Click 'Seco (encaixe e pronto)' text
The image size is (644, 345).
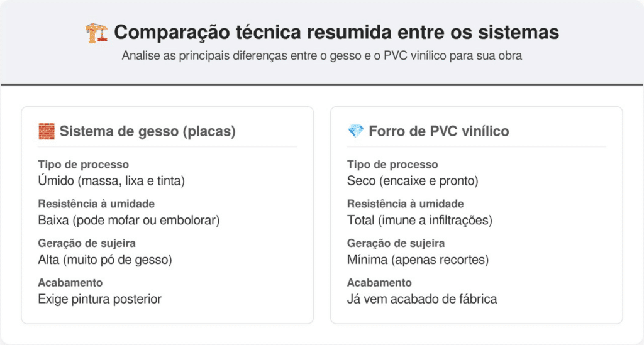(413, 181)
